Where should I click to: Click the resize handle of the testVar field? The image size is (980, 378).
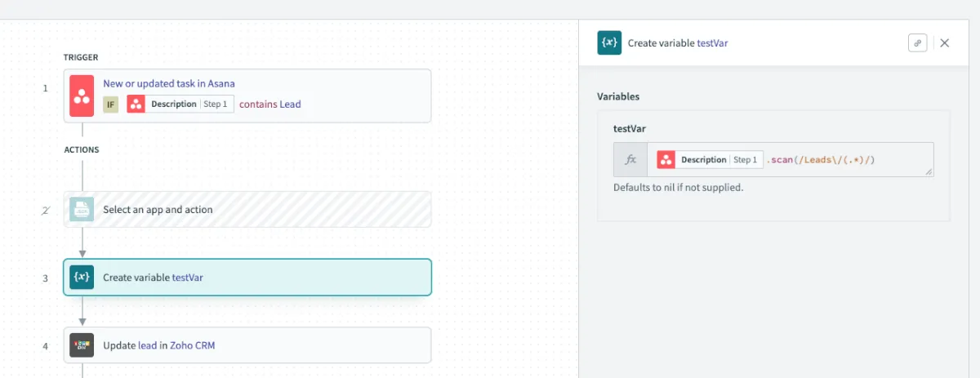929,172
